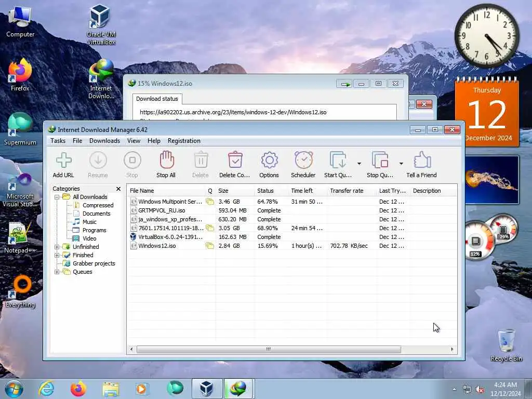Select the VirtualBox-6.0.24 download row
This screenshot has width=532, height=399.
click(292, 237)
